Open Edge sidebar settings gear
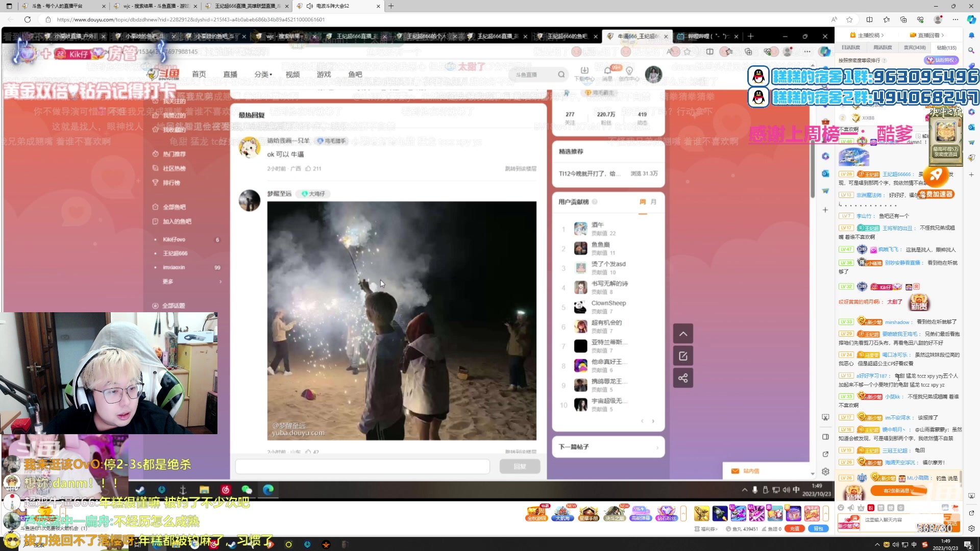The image size is (980, 551). (x=971, y=529)
